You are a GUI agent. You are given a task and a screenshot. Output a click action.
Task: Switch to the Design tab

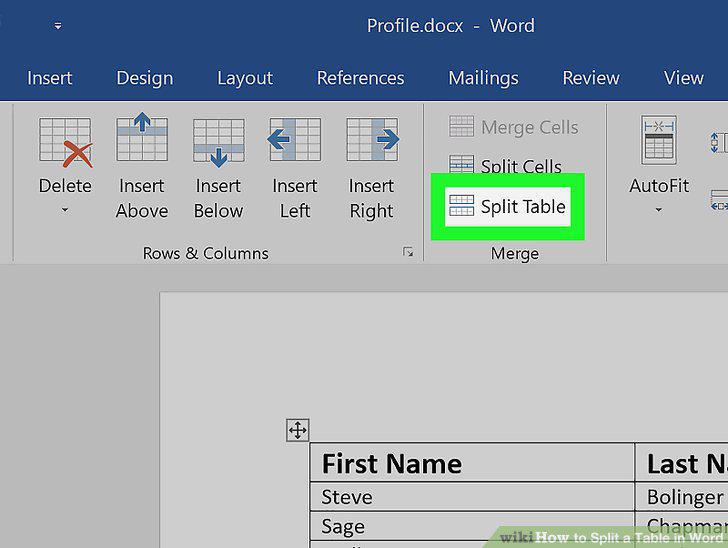[x=144, y=78]
